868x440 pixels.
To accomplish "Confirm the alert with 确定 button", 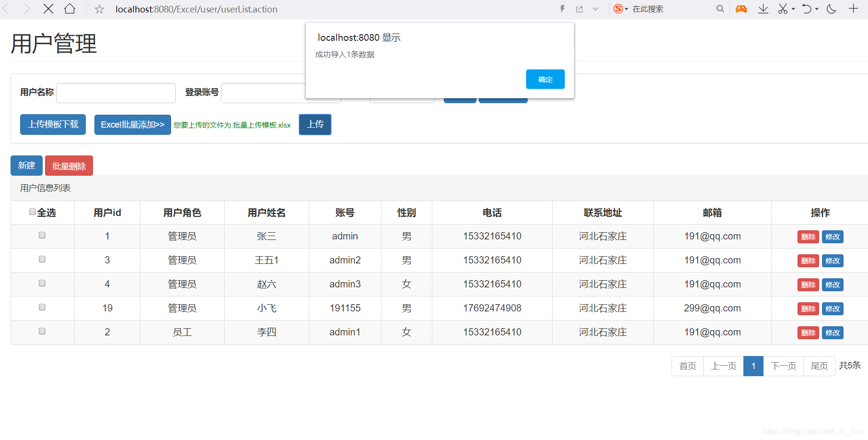I will 545,79.
